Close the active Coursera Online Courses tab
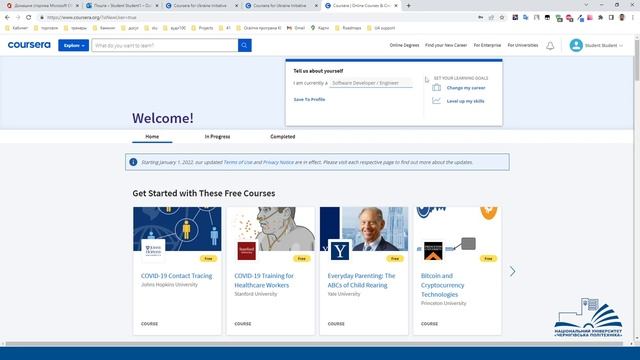The width and height of the screenshot is (640, 360). click(x=396, y=6)
